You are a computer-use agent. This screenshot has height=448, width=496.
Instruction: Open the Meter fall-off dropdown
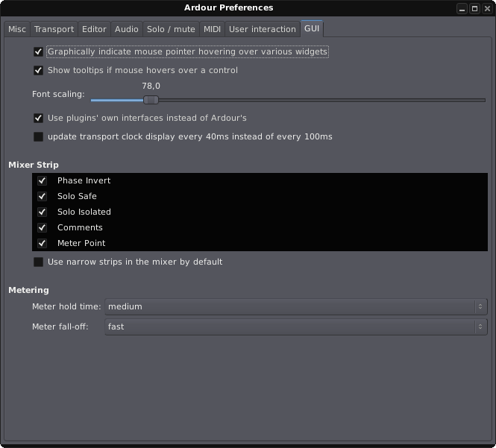pos(296,326)
